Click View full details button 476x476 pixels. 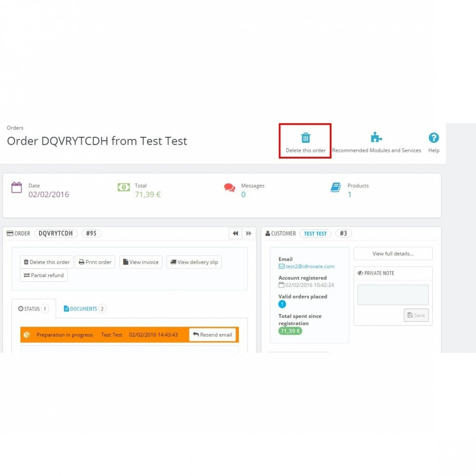(393, 254)
